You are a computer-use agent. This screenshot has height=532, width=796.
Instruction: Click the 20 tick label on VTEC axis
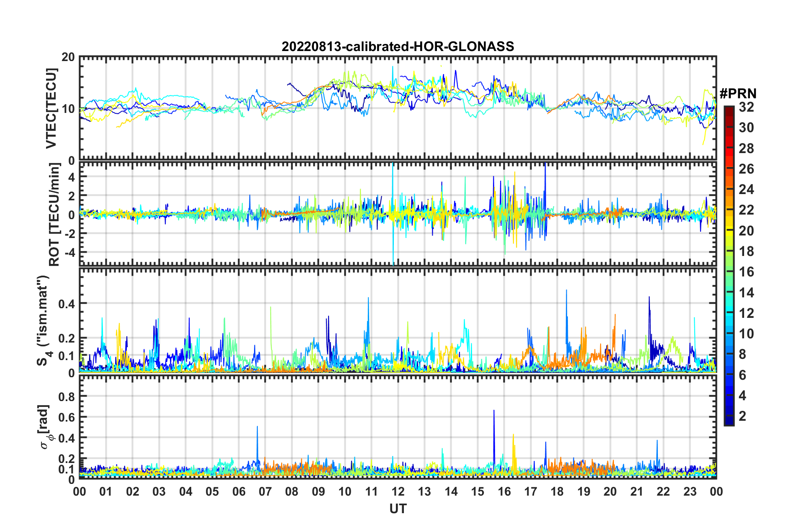coord(68,57)
